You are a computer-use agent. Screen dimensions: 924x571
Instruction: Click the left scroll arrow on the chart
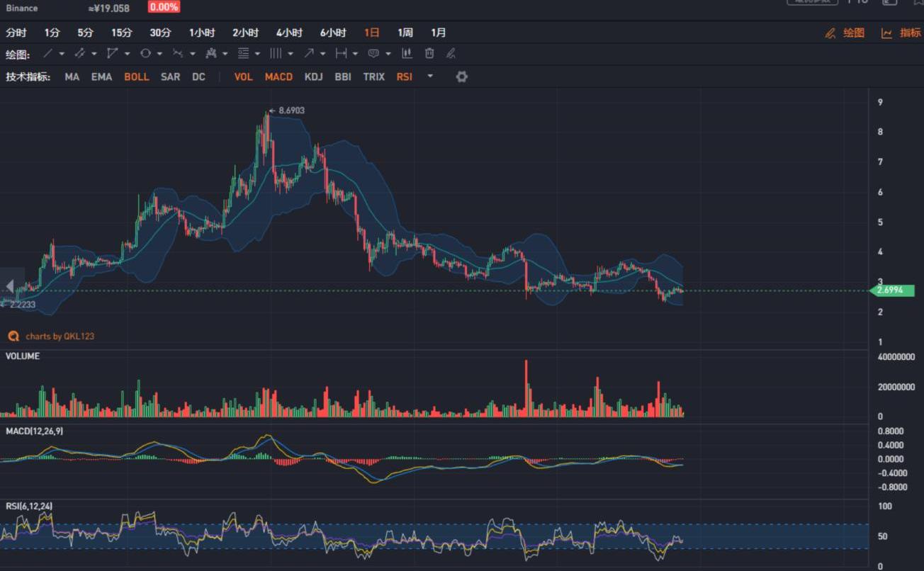10,285
